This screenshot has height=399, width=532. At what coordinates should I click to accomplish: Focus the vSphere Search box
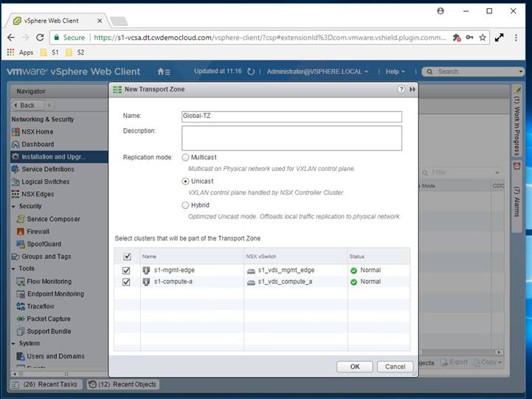coord(473,72)
